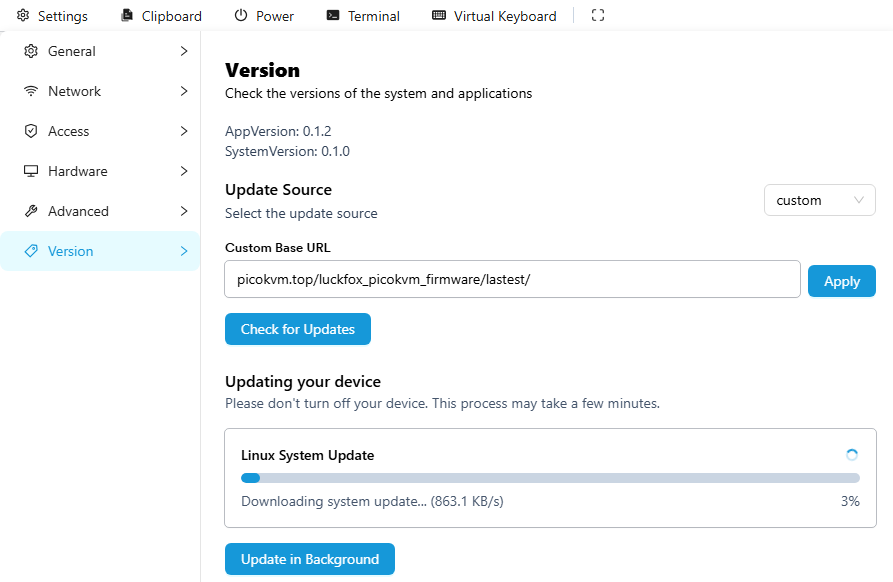The image size is (893, 582).
Task: Show the Virtual Keyboard icon
Action: [x=439, y=16]
